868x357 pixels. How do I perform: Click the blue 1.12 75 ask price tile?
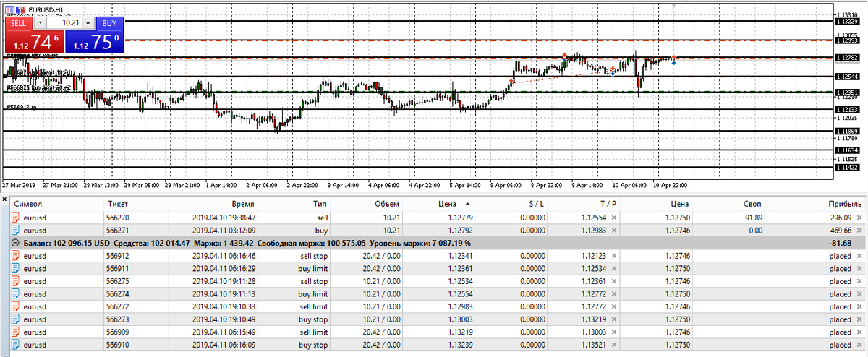(x=93, y=42)
